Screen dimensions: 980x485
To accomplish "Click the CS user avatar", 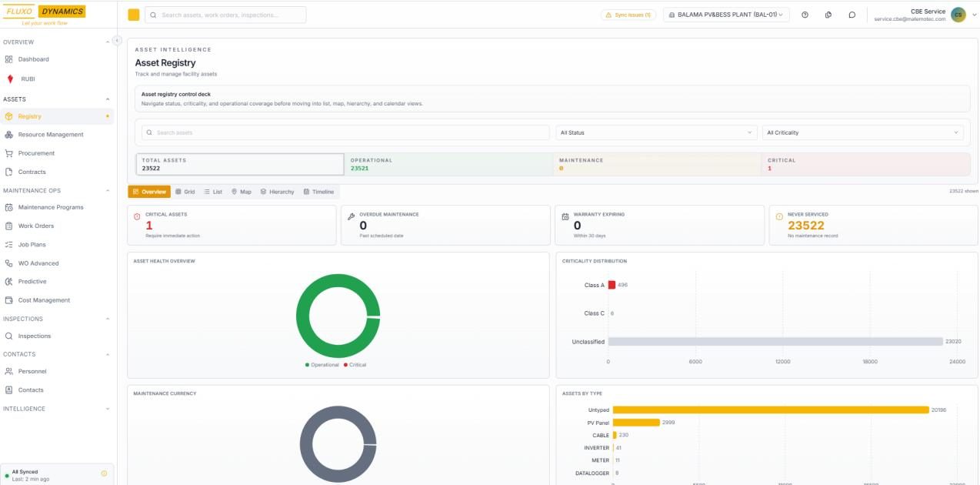I will [x=958, y=15].
